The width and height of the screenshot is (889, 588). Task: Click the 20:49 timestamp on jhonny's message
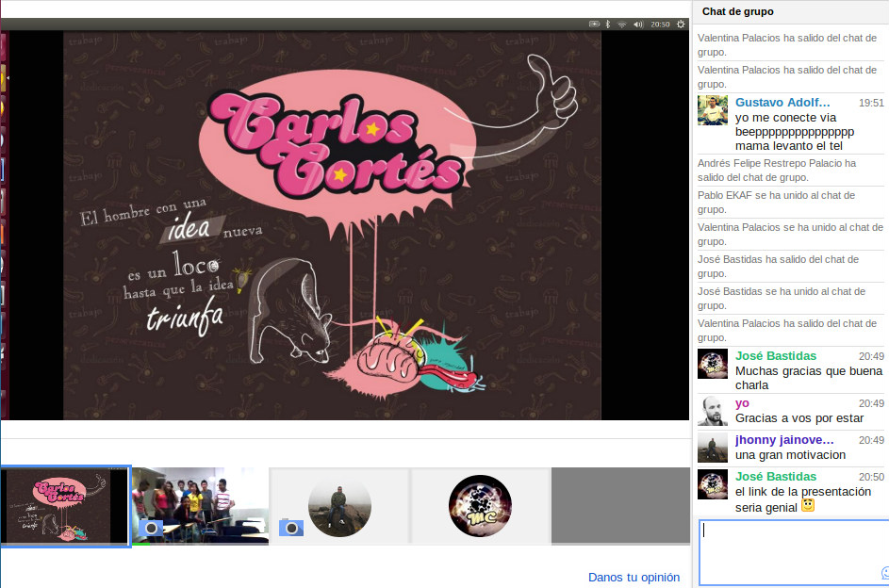click(871, 440)
